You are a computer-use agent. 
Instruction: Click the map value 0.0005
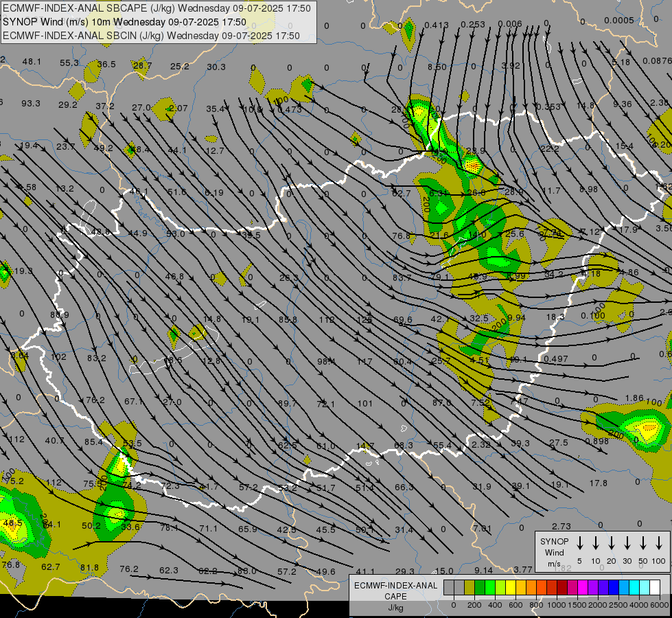coord(619,20)
